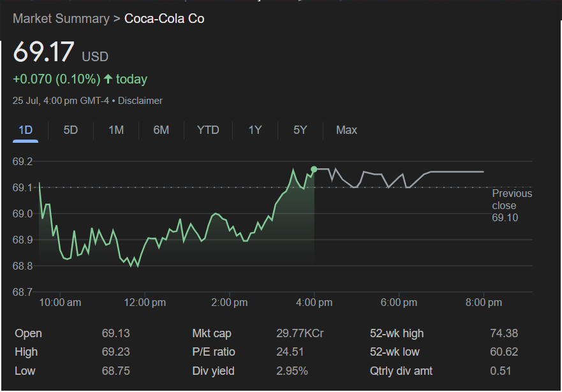
Task: Click the green closing price dot on chart
Action: pyautogui.click(x=314, y=170)
